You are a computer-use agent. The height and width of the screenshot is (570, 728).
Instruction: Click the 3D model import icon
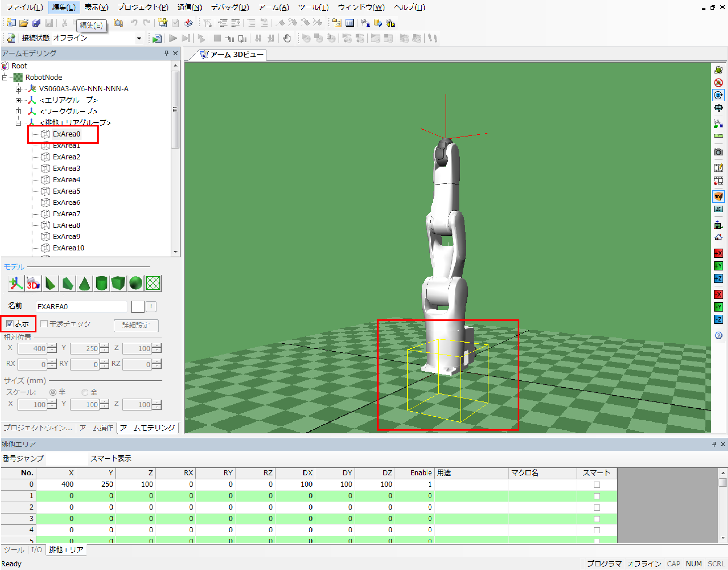pyautogui.click(x=33, y=283)
